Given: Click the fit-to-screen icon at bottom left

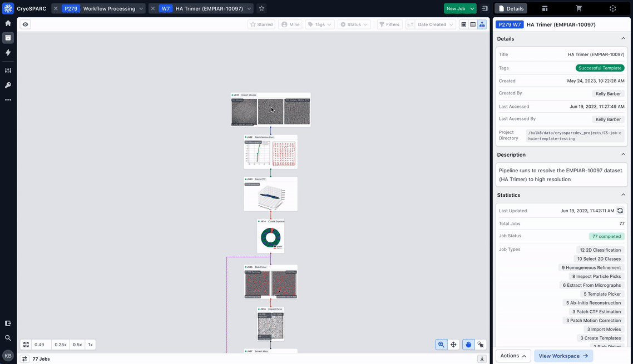Looking at the screenshot, I should tap(26, 345).
